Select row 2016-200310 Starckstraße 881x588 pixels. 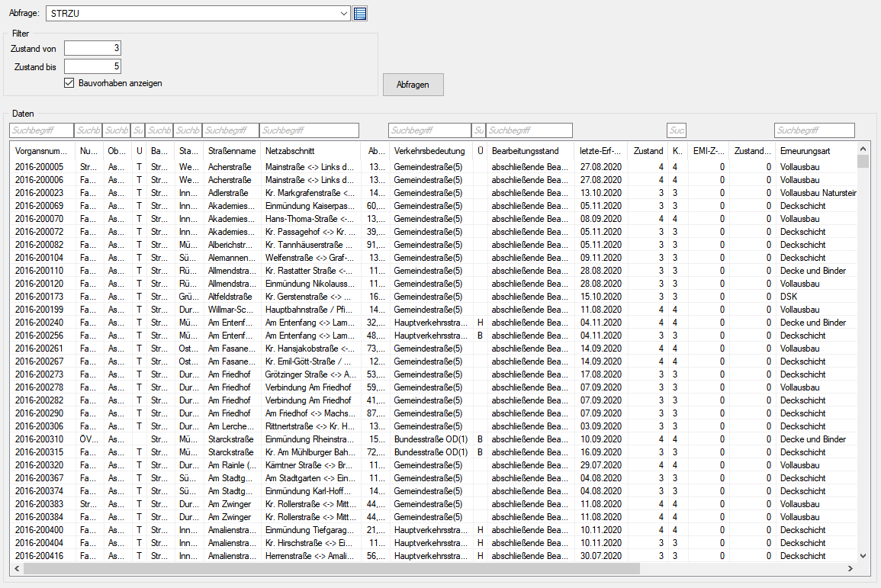coord(229,439)
